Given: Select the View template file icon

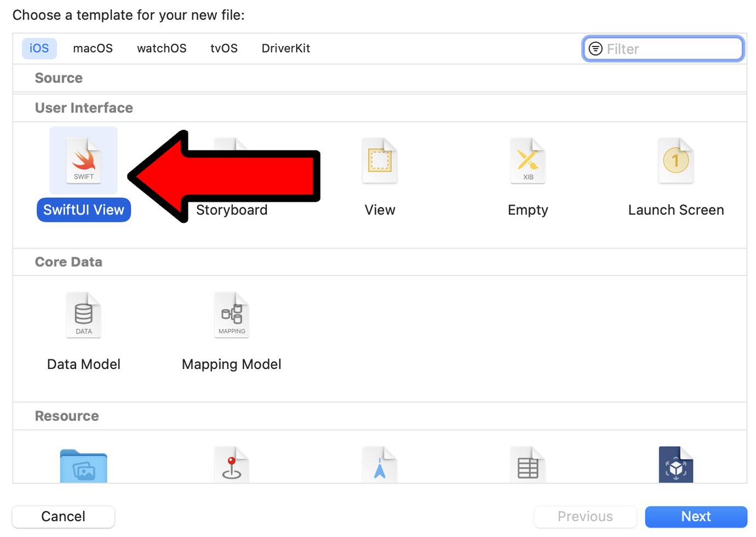Looking at the screenshot, I should 380,160.
